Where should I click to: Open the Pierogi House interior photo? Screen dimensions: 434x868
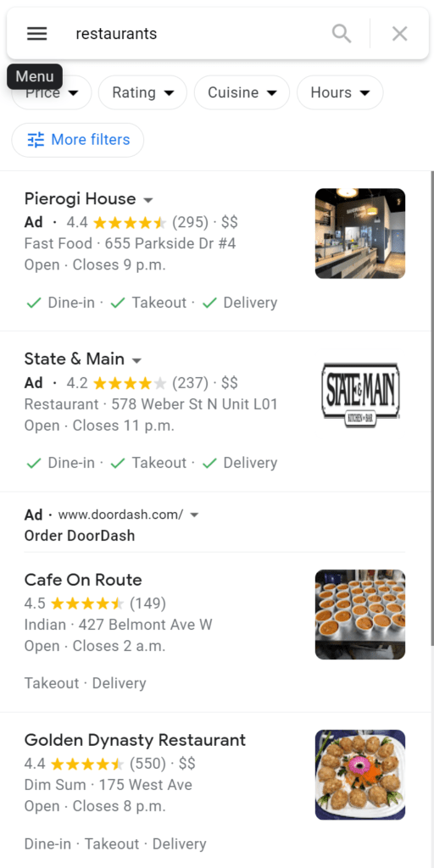tap(360, 234)
